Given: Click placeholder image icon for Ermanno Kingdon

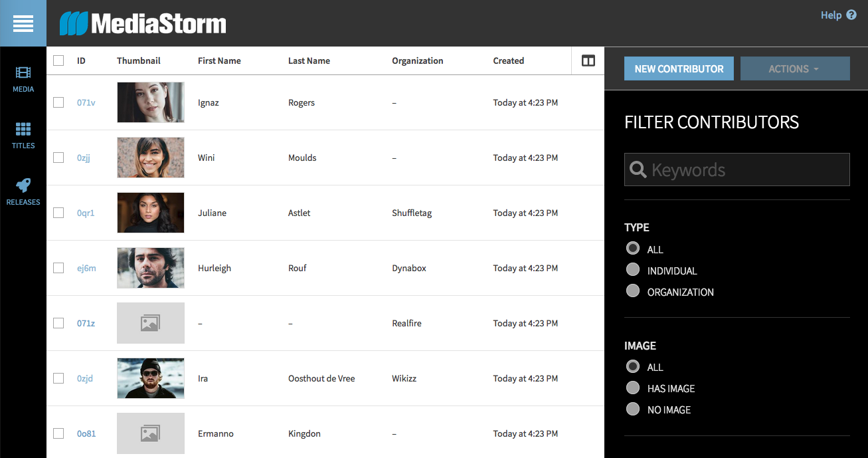Looking at the screenshot, I should coord(151,433).
